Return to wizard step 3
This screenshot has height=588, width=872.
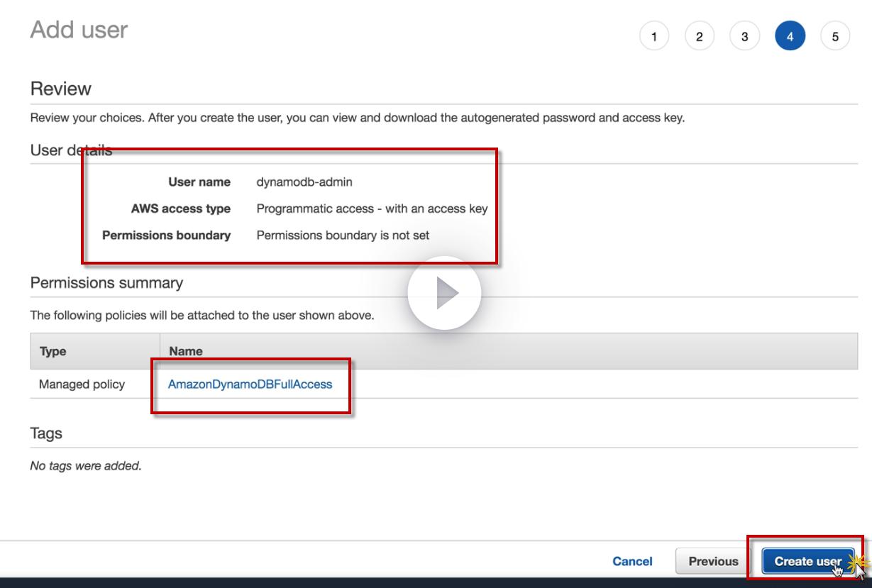pos(744,37)
